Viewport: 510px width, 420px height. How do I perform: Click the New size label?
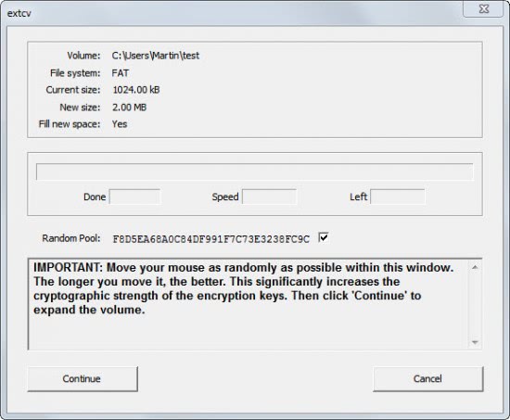[x=80, y=107]
